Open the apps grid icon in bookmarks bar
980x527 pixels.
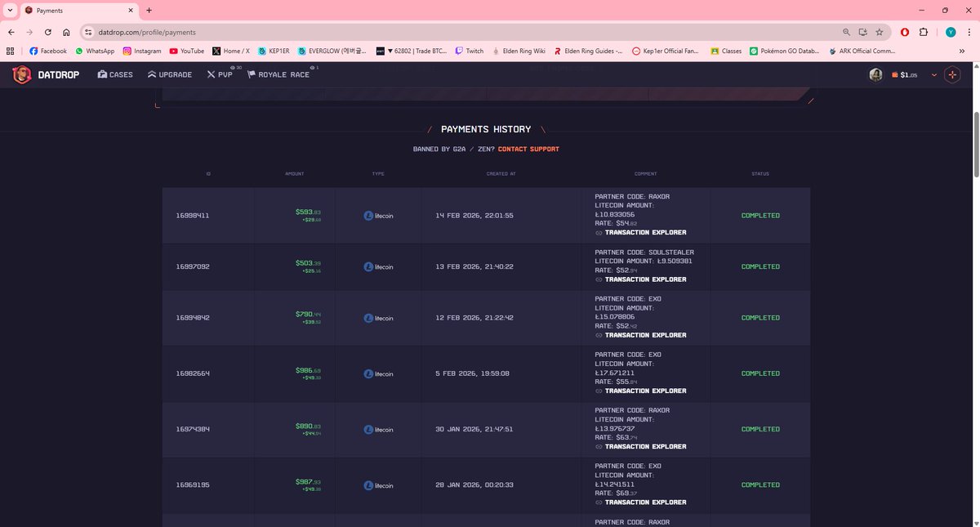[11, 51]
